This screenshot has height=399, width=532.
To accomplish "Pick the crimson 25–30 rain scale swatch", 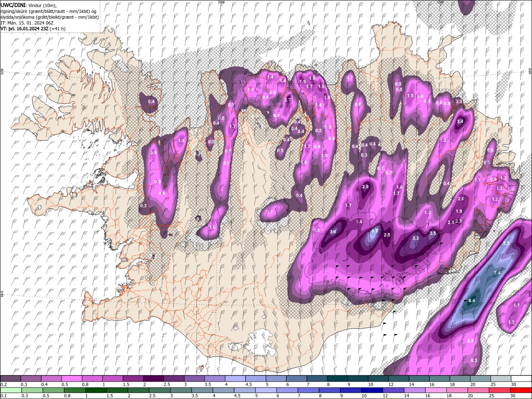I will coord(500,390).
